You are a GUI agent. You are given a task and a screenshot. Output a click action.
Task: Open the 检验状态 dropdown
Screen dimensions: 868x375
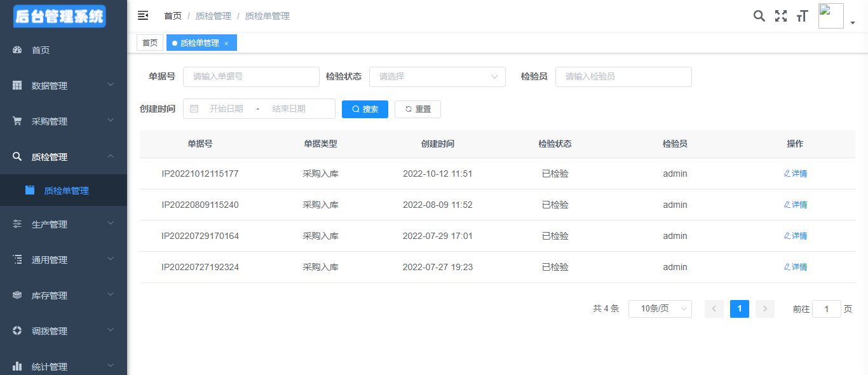click(x=437, y=76)
